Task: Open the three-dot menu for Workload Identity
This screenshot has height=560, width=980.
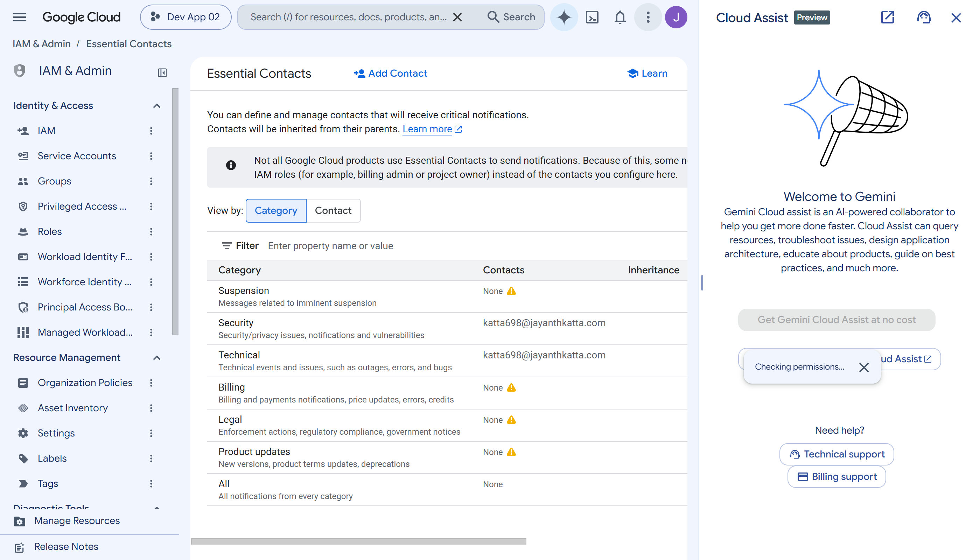Action: click(151, 257)
